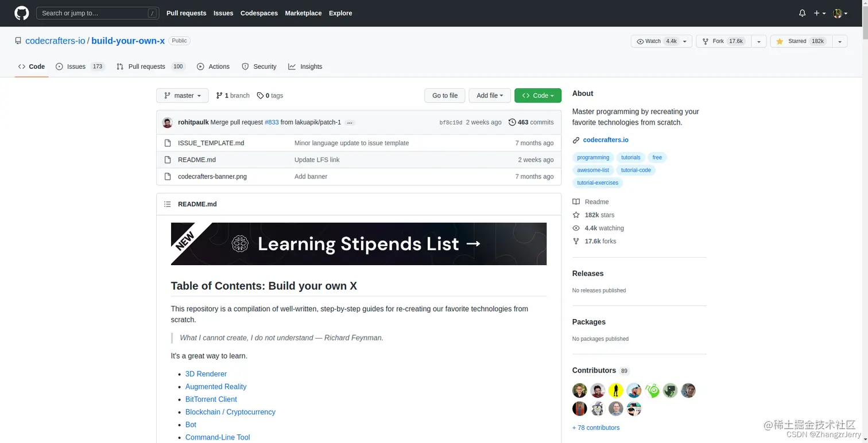This screenshot has width=868, height=443.
Task: Go to Codespaces in header
Action: pos(259,13)
